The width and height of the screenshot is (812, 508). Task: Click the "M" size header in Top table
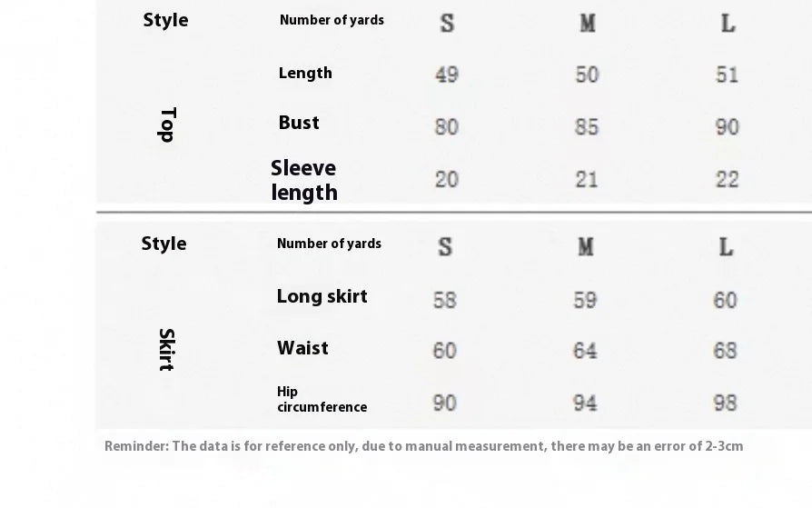pyautogui.click(x=588, y=24)
